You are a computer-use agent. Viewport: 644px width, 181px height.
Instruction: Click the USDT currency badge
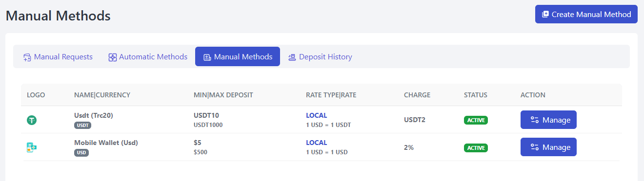click(82, 125)
